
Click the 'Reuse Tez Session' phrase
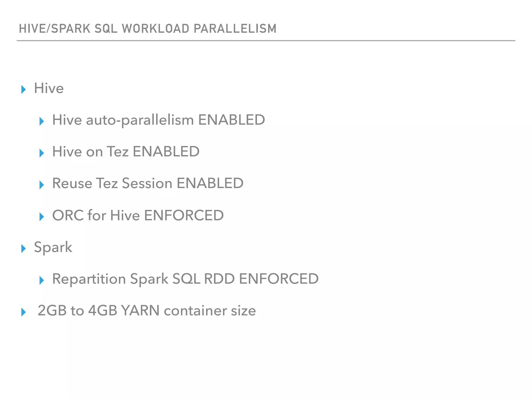pyautogui.click(x=112, y=183)
